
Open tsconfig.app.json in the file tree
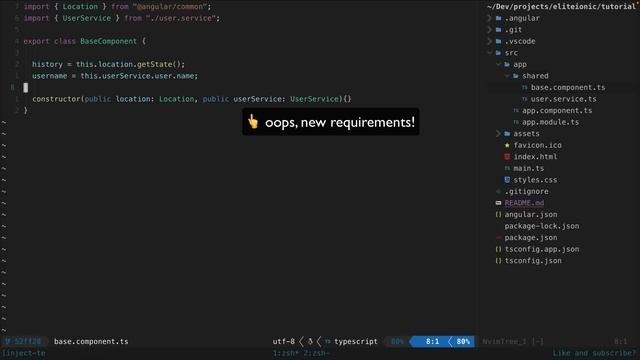click(542, 249)
